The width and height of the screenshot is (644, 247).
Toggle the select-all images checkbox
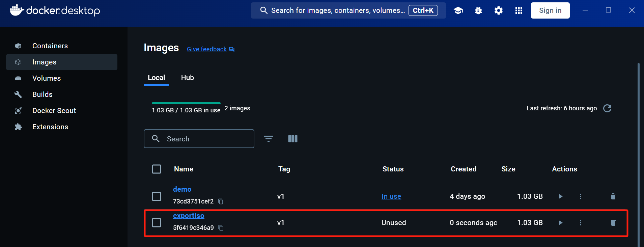pos(157,169)
